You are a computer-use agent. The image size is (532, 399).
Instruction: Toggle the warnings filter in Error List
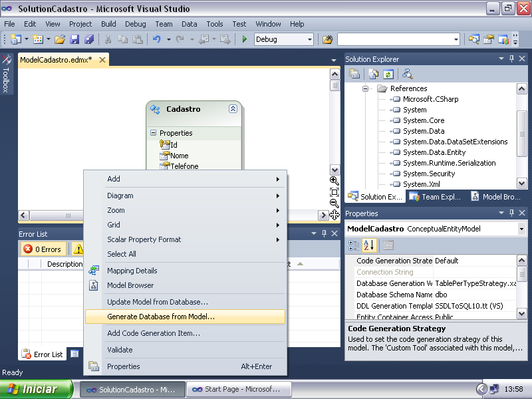(78, 249)
